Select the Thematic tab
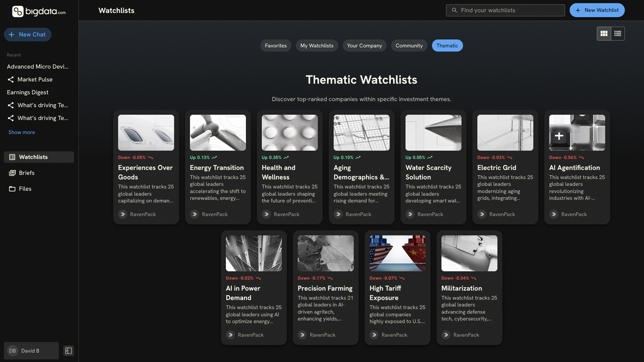The width and height of the screenshot is (644, 362). (447, 46)
